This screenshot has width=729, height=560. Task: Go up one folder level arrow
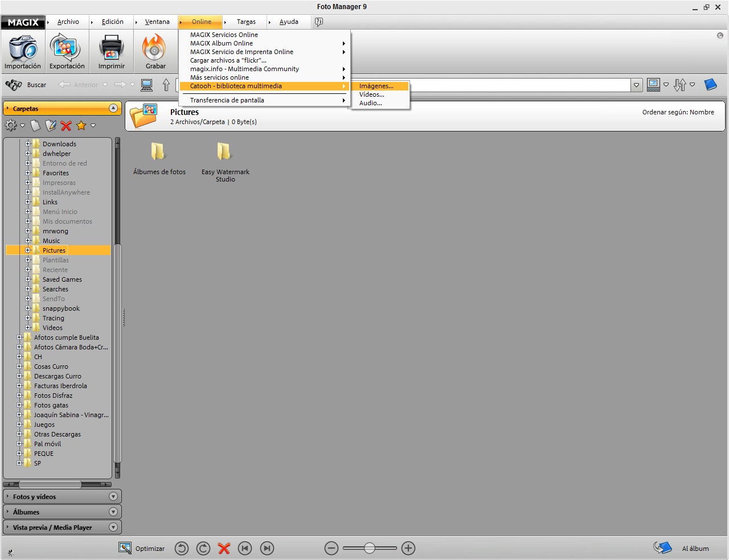tap(166, 85)
